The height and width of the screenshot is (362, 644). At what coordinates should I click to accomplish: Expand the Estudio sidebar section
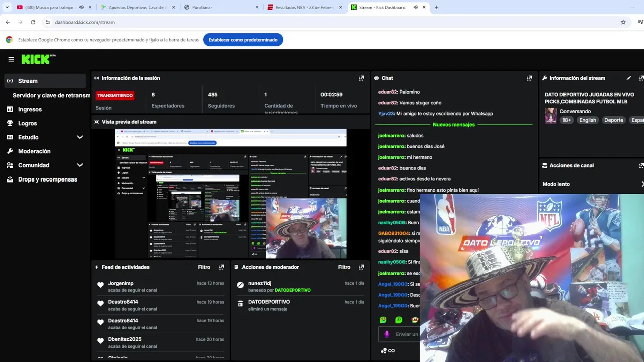click(79, 137)
